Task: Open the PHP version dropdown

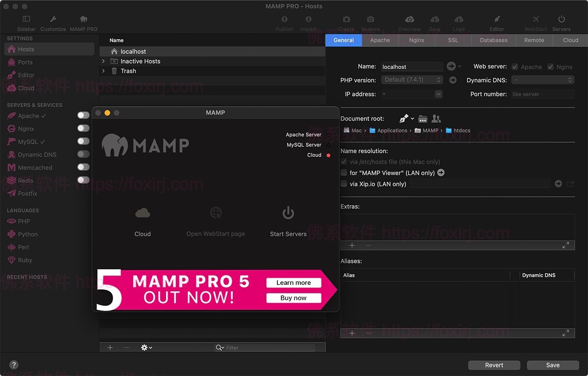Action: [412, 80]
